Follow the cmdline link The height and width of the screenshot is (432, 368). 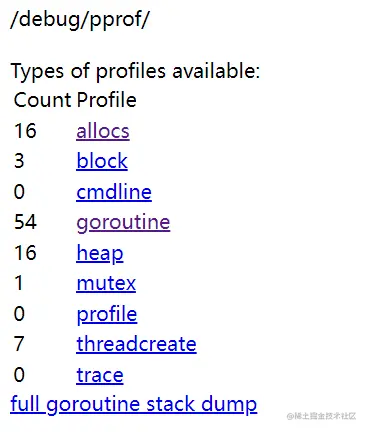pos(114,192)
